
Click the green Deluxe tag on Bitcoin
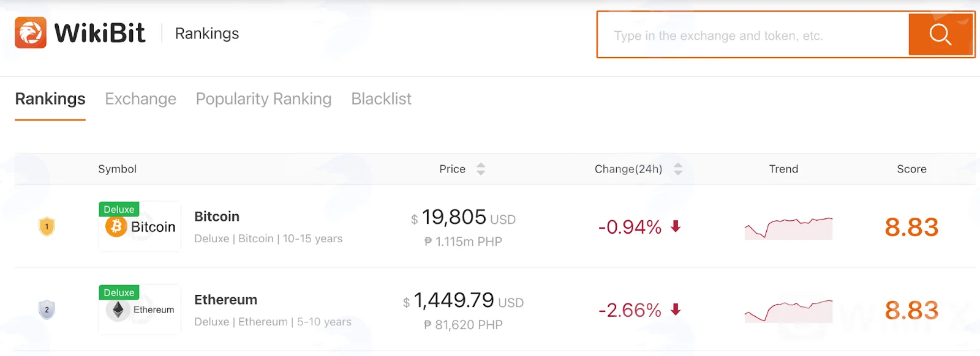[x=119, y=209]
